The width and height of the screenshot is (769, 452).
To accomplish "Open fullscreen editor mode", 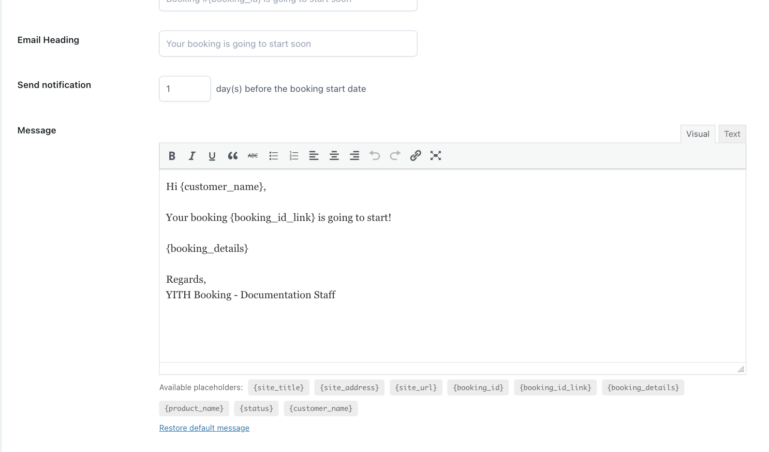I will 436,156.
